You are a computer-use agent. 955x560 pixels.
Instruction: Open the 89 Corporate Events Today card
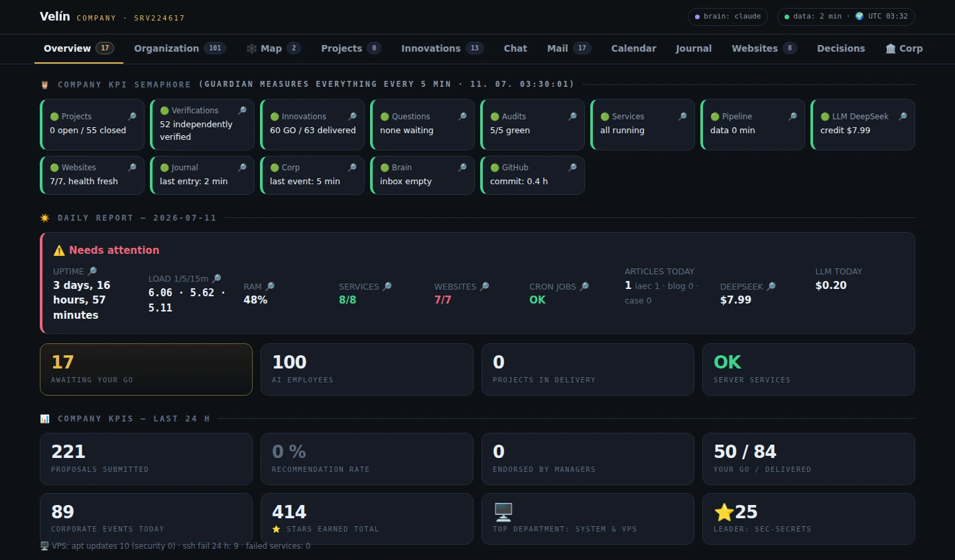(x=146, y=519)
